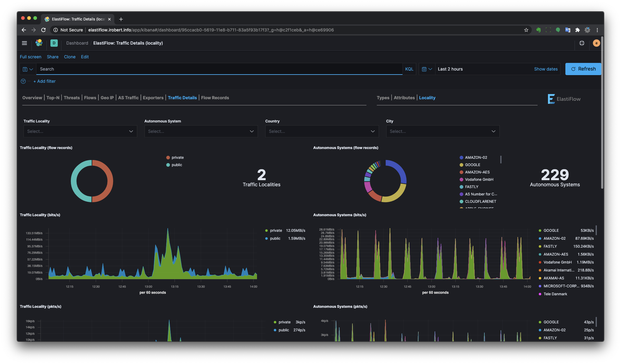Open Chrome three-dot menu
This screenshot has width=621, height=364.
point(597,30)
